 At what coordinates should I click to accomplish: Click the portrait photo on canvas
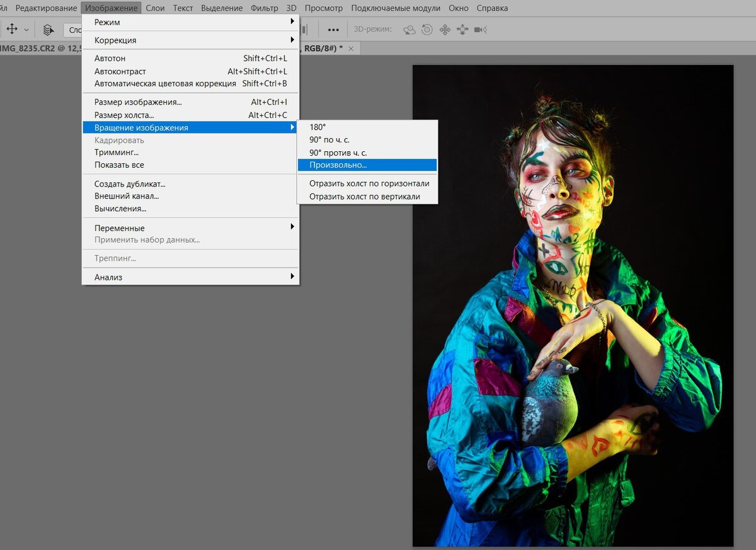click(573, 306)
